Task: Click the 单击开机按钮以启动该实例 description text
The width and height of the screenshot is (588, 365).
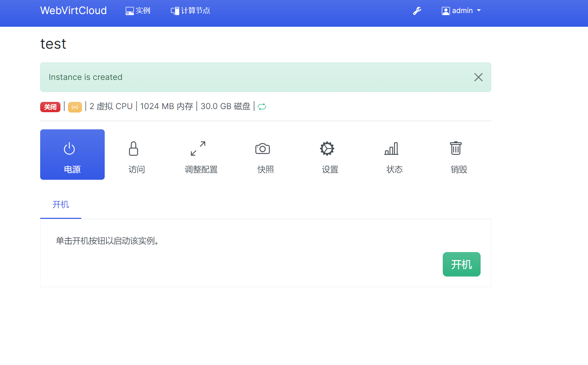Action: point(107,241)
